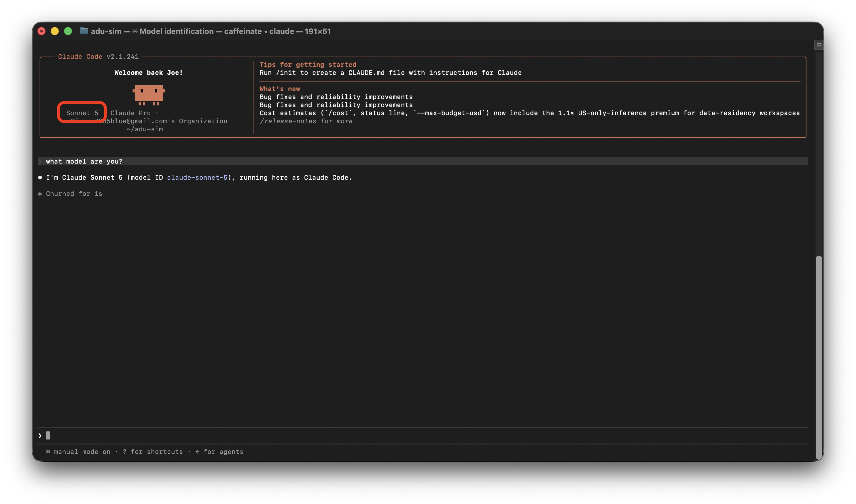Click the 'Claude Code v2.1.241' title

click(x=98, y=56)
